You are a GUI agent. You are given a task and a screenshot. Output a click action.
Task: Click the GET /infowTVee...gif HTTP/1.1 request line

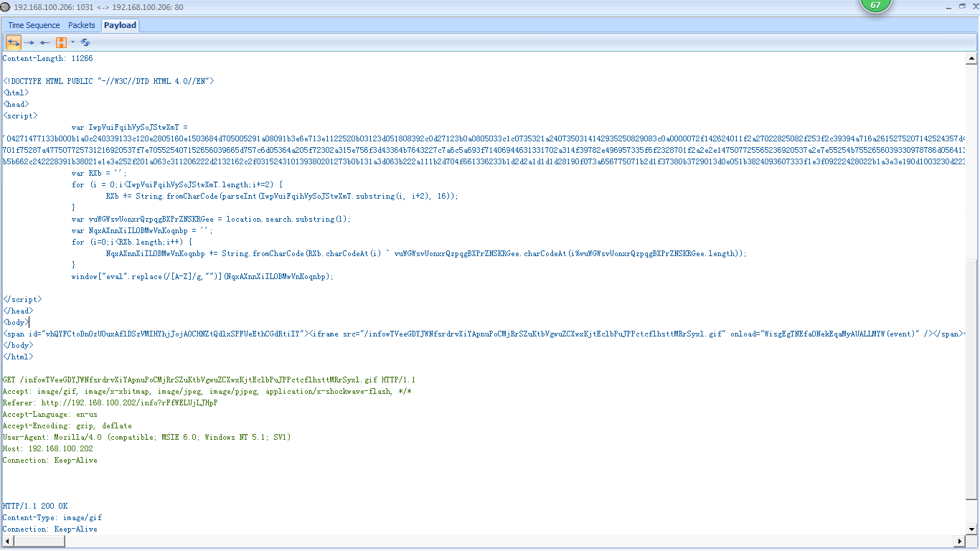click(x=209, y=380)
